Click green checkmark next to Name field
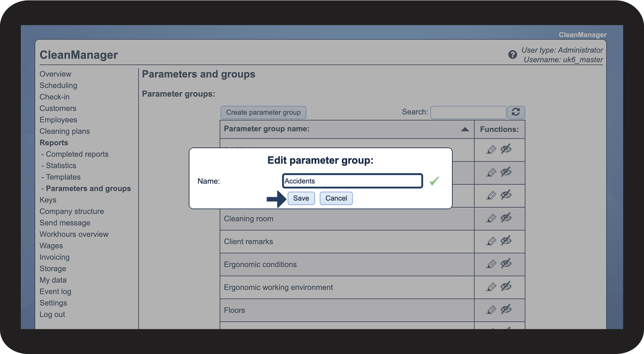 434,181
